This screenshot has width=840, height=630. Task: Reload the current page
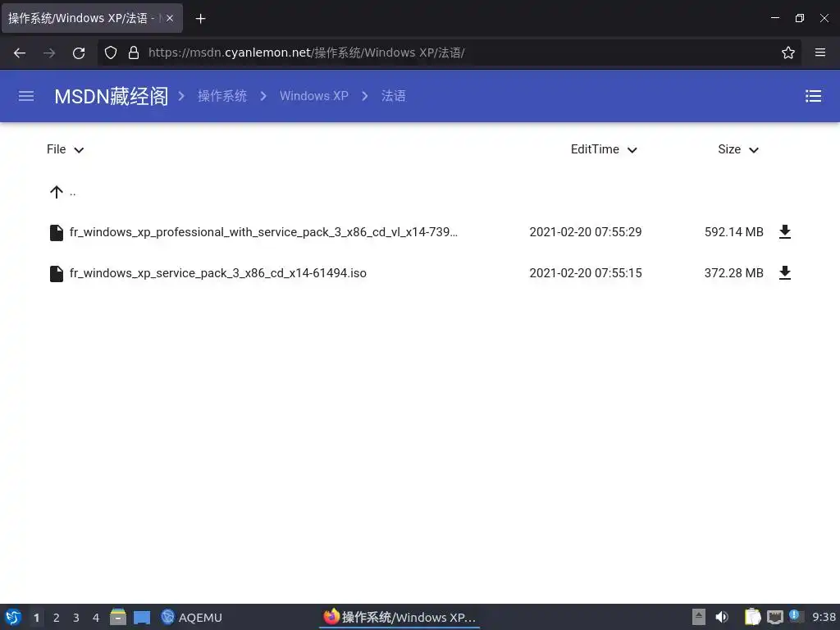79,53
